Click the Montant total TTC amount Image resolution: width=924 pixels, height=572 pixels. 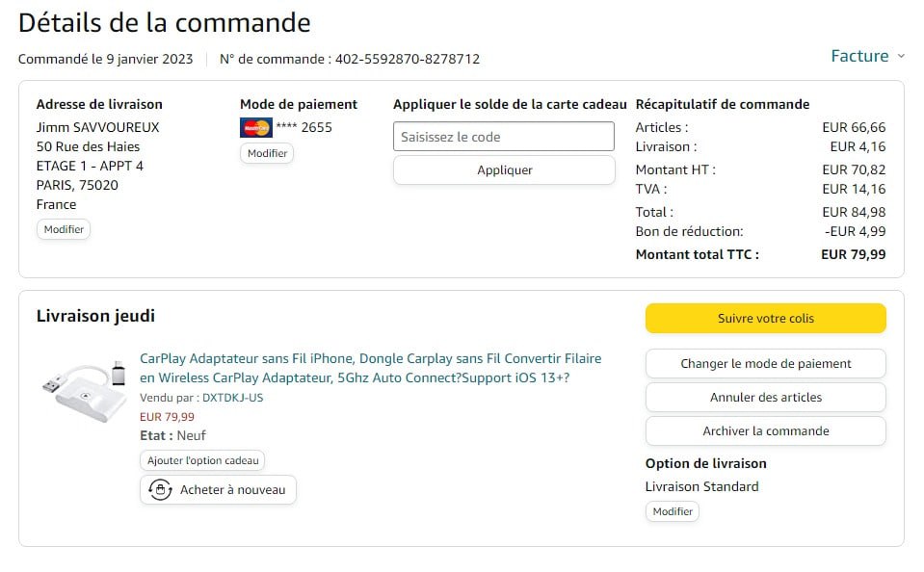pos(853,255)
